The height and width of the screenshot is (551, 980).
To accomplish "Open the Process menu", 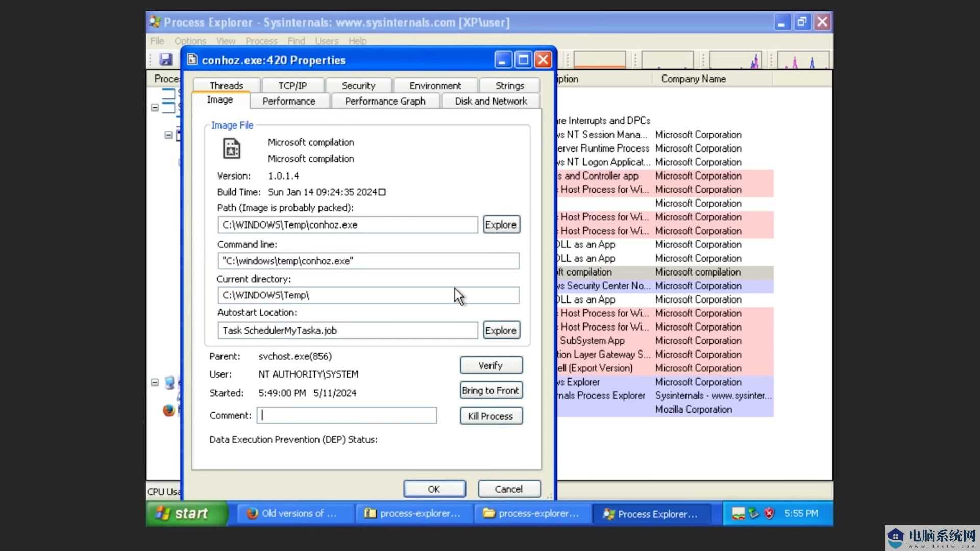I will [x=261, y=41].
